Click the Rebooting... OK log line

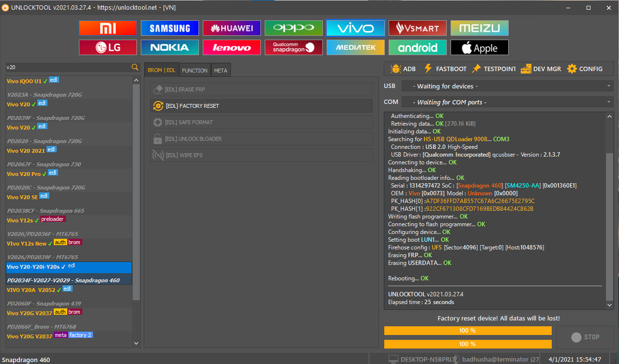point(408,278)
